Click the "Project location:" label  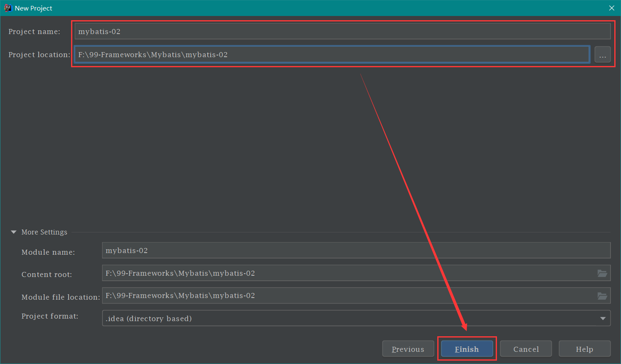click(39, 55)
